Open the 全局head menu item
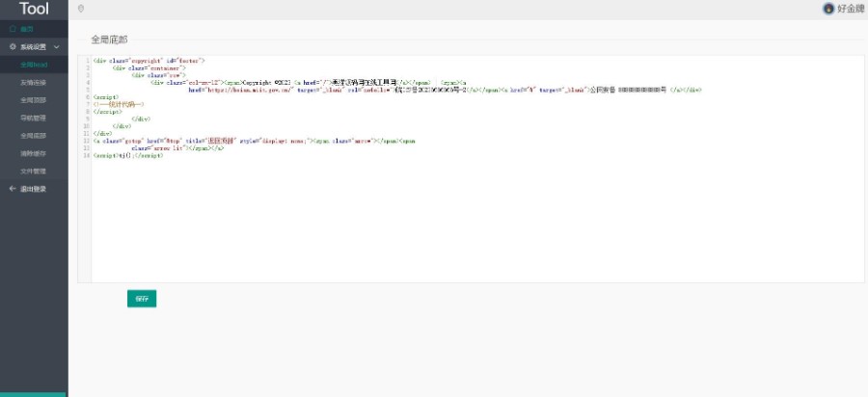 (34, 65)
